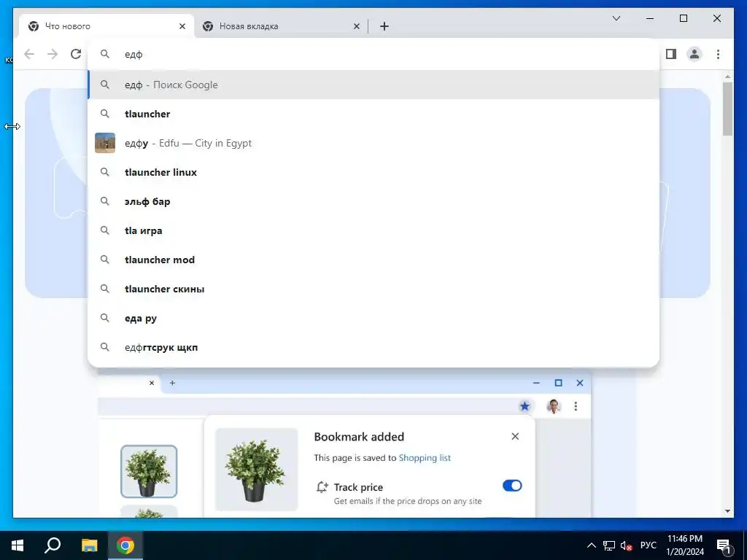Screen dimensions: 747x560
Task: Pick the 'едфгтсрук щкп' suggestion
Action: [373, 347]
